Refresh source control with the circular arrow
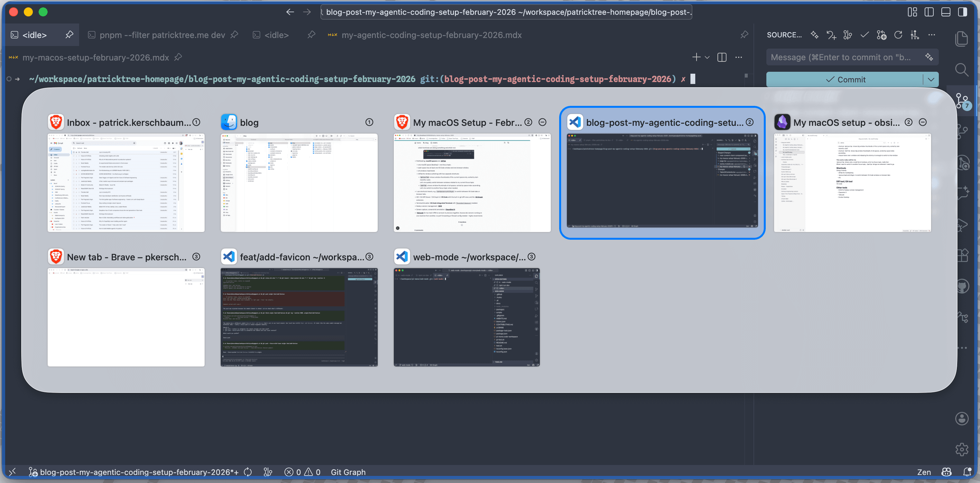The height and width of the screenshot is (483, 980). 898,35
